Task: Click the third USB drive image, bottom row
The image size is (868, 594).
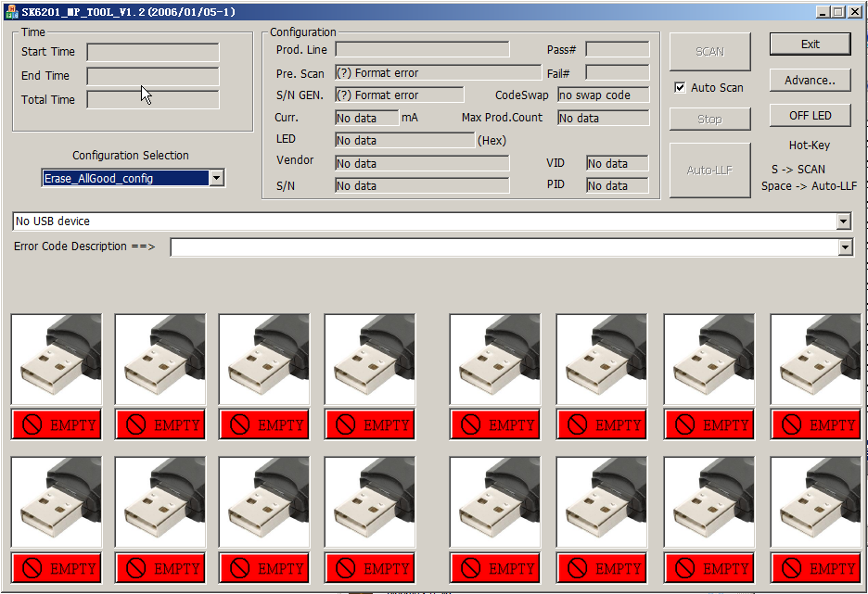Action: click(x=264, y=502)
